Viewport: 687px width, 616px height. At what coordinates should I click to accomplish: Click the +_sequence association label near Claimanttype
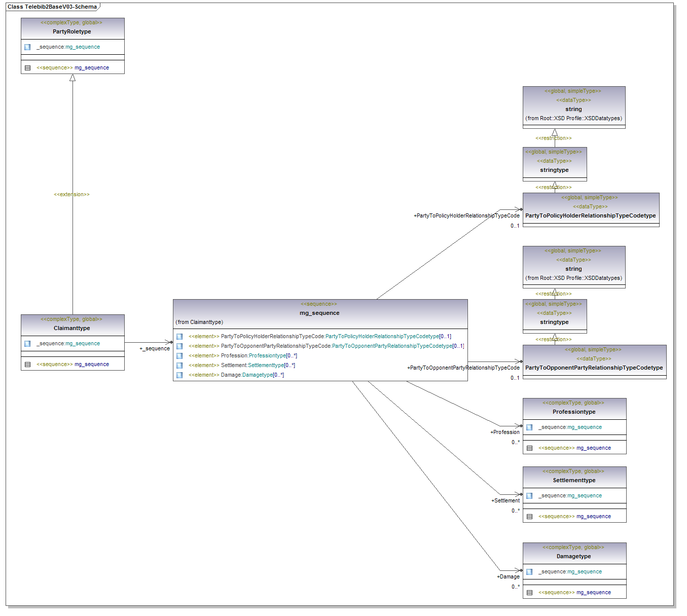pos(155,348)
